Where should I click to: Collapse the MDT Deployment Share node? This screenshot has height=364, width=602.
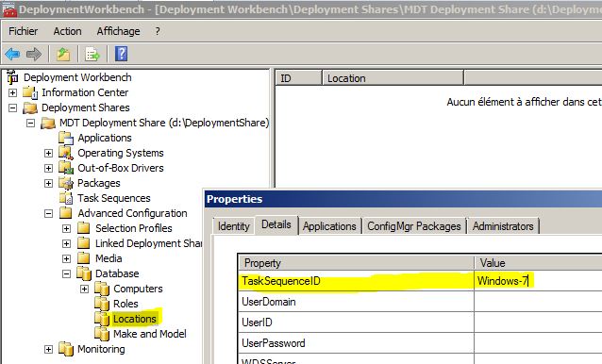[31, 124]
